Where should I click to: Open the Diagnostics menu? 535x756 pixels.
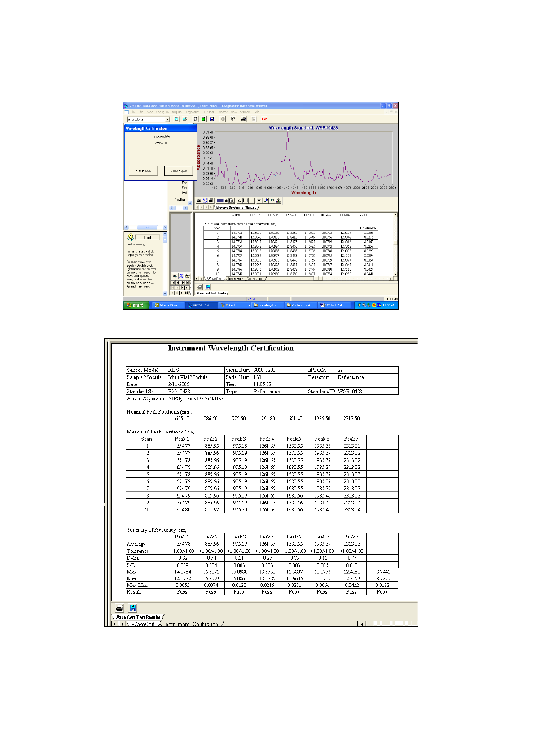192,112
